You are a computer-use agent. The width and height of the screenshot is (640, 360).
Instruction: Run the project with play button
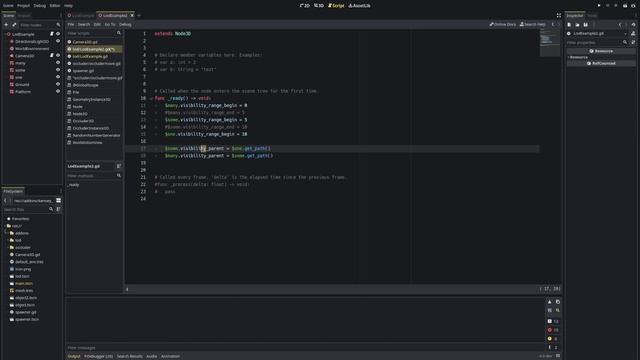[x=599, y=6]
